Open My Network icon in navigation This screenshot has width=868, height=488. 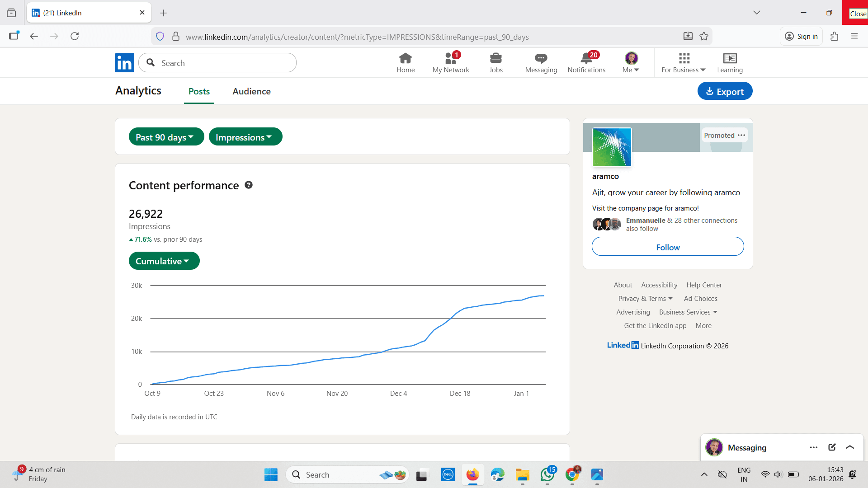point(451,58)
